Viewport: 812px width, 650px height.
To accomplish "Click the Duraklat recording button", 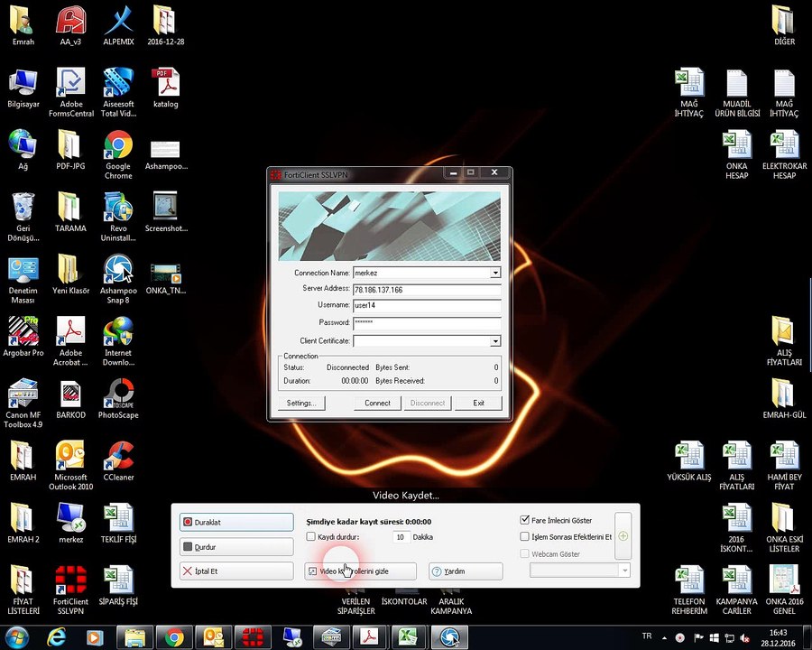I will 236,522.
